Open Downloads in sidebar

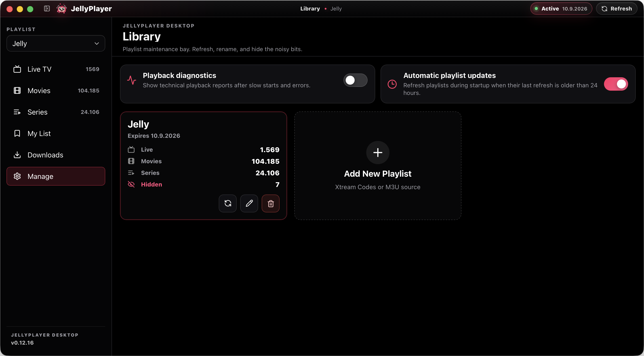point(56,155)
